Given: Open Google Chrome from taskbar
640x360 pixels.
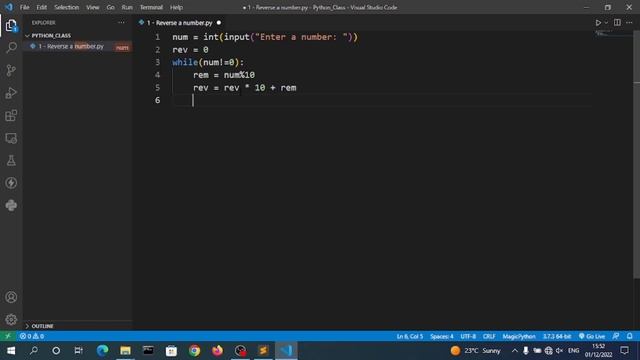Looking at the screenshot, I should tap(194, 351).
